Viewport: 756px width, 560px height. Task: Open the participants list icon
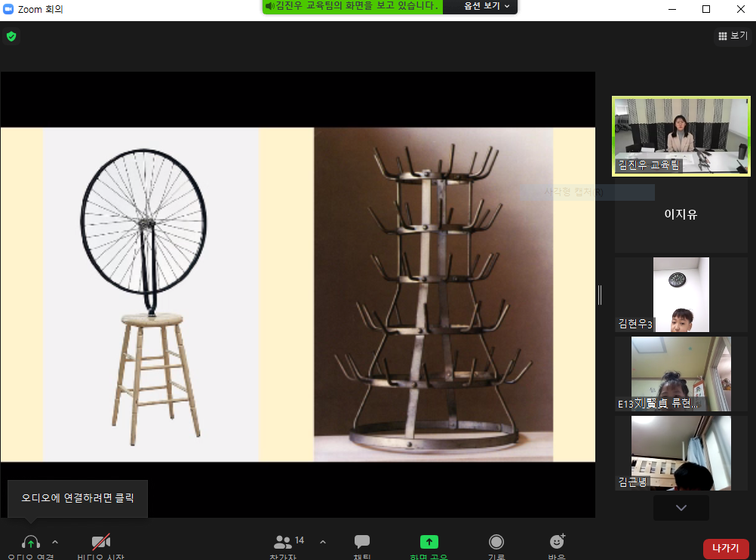pyautogui.click(x=282, y=542)
